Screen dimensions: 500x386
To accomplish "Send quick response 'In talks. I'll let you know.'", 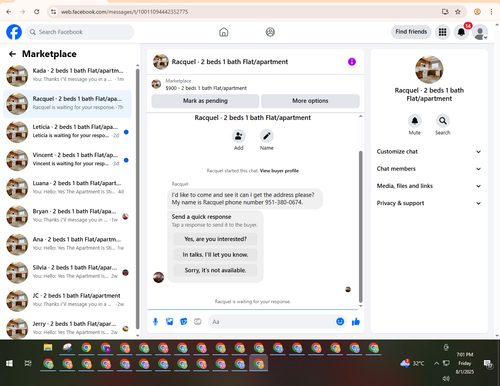I will (215, 255).
